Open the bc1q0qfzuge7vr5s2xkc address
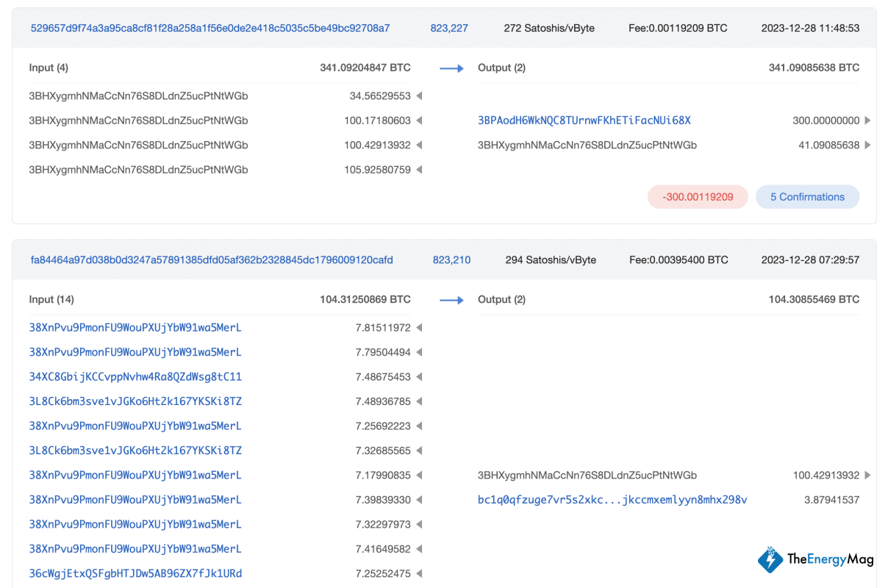 [x=612, y=499]
